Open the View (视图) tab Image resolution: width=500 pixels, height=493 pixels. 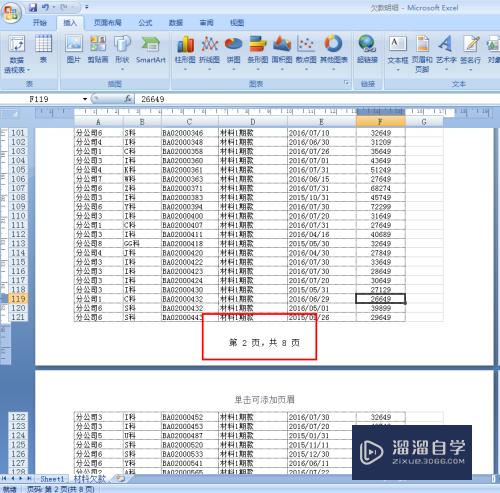point(237,23)
